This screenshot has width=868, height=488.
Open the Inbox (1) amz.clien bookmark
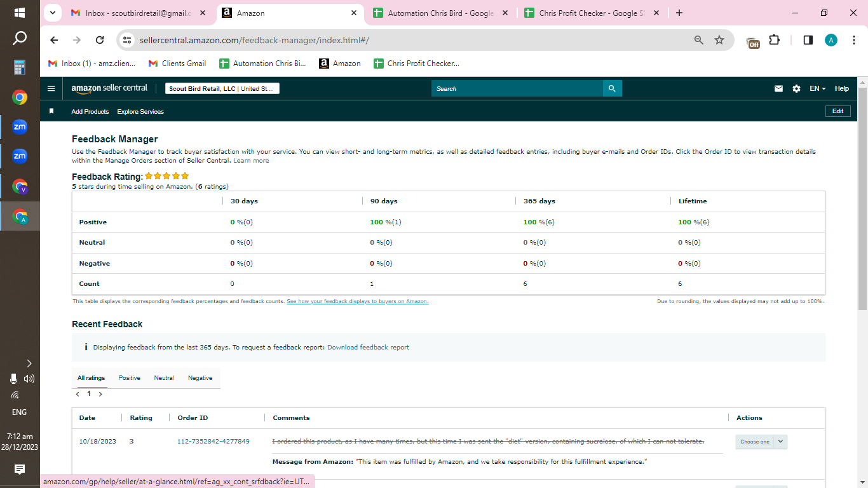tap(93, 64)
